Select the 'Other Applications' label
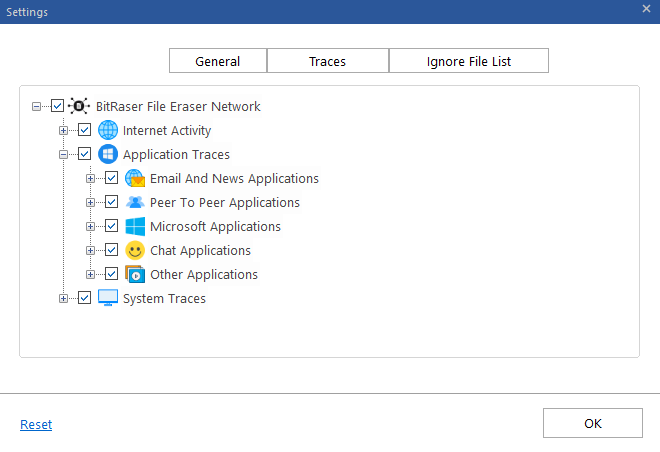This screenshot has width=660, height=452. (204, 274)
